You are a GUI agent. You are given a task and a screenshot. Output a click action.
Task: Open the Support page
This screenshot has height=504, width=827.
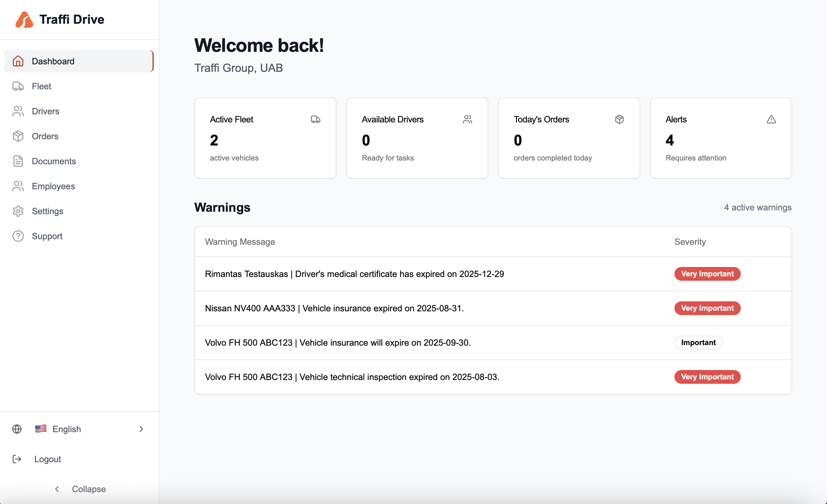pos(47,236)
